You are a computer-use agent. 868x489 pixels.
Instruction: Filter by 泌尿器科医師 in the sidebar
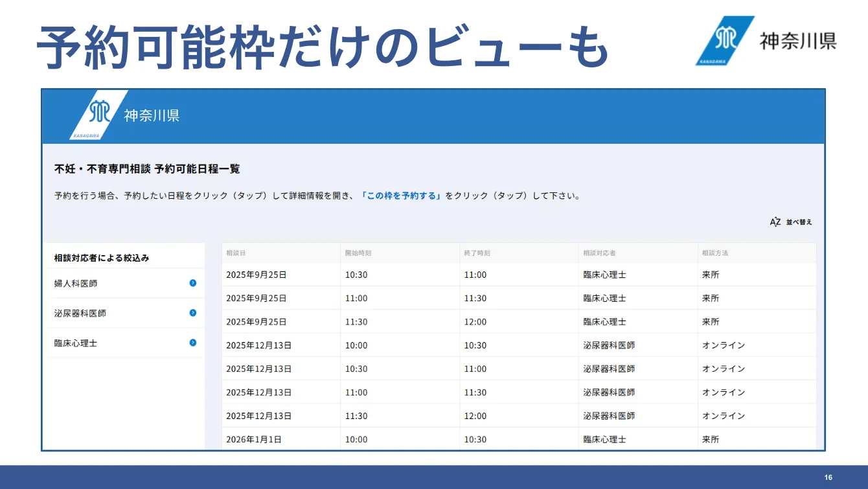point(80,313)
